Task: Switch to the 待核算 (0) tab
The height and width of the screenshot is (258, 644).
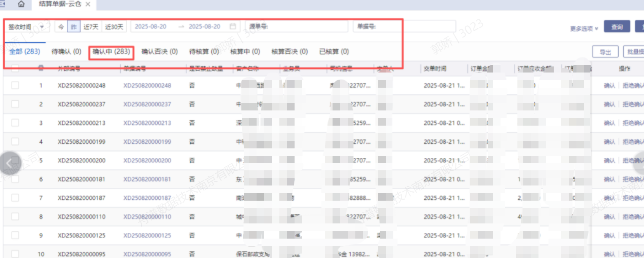Action: (204, 52)
